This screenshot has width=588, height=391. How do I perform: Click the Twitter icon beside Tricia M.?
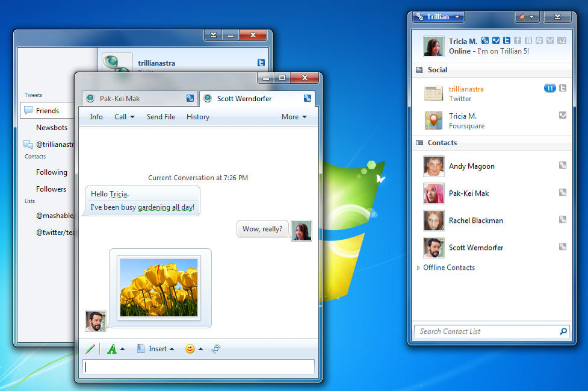(507, 41)
